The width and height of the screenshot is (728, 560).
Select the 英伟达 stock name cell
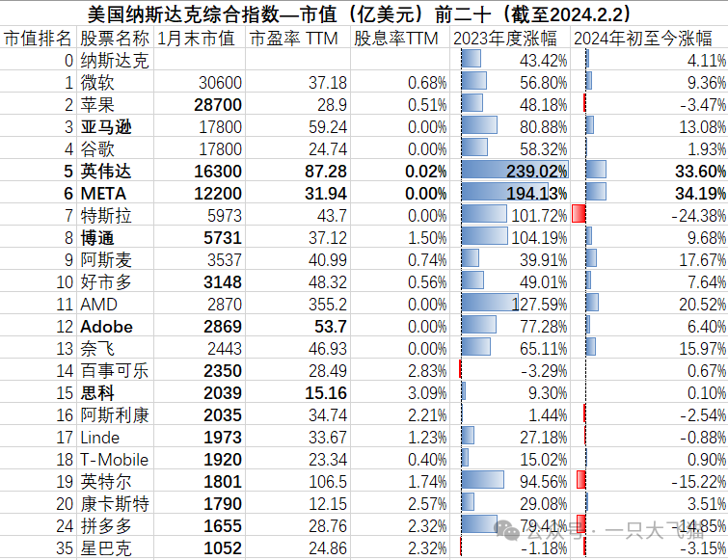tap(106, 172)
